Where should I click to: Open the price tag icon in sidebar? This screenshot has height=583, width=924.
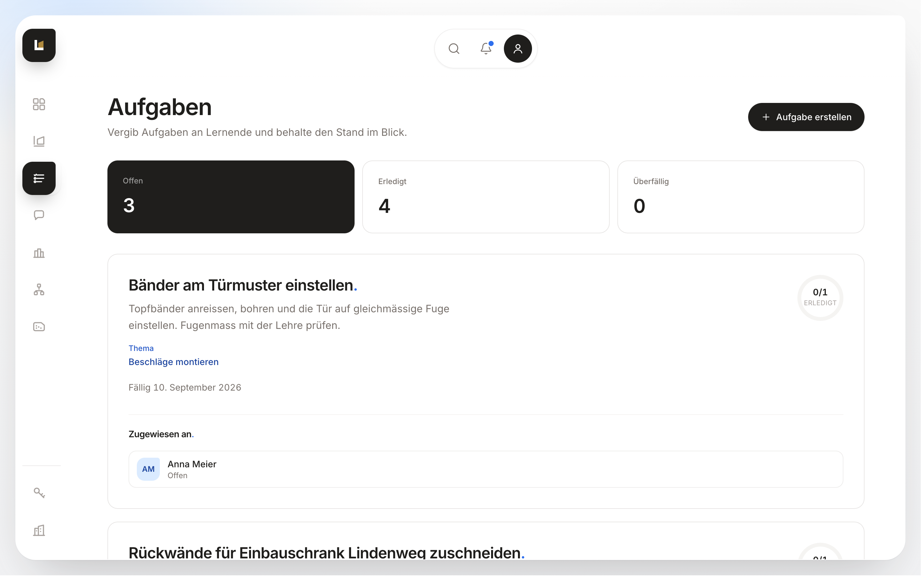[x=39, y=327]
